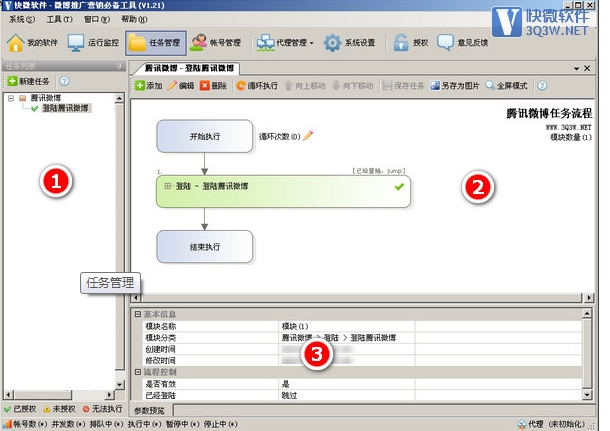The image size is (610, 431).
Task: Select 任务管理 folder toolbar button
Action: pos(156,43)
